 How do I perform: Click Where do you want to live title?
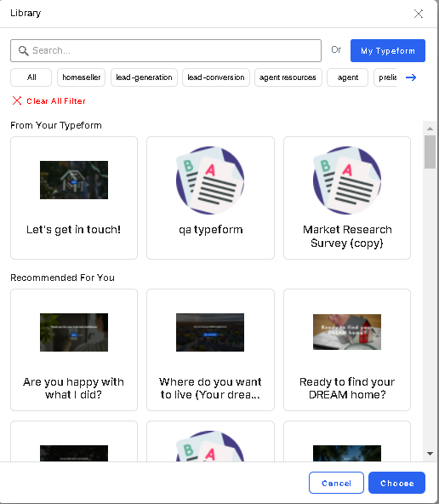pos(210,388)
